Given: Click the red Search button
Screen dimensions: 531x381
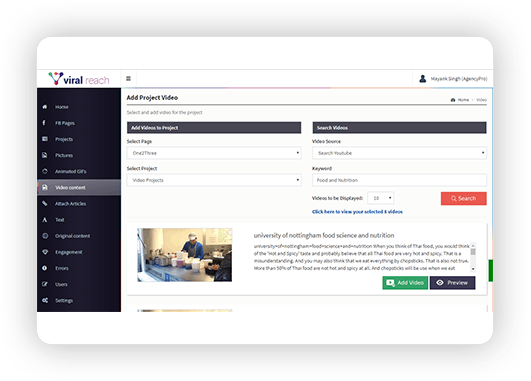Looking at the screenshot, I should (464, 198).
